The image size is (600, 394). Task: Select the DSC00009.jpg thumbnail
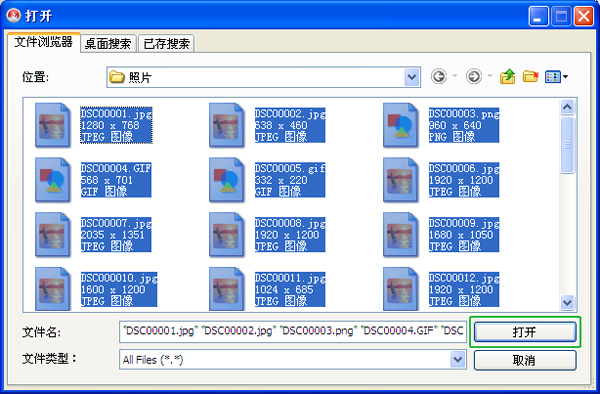(x=400, y=234)
